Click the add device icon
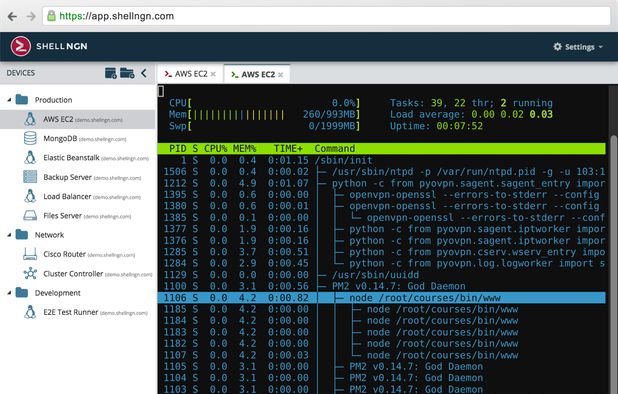 111,73
